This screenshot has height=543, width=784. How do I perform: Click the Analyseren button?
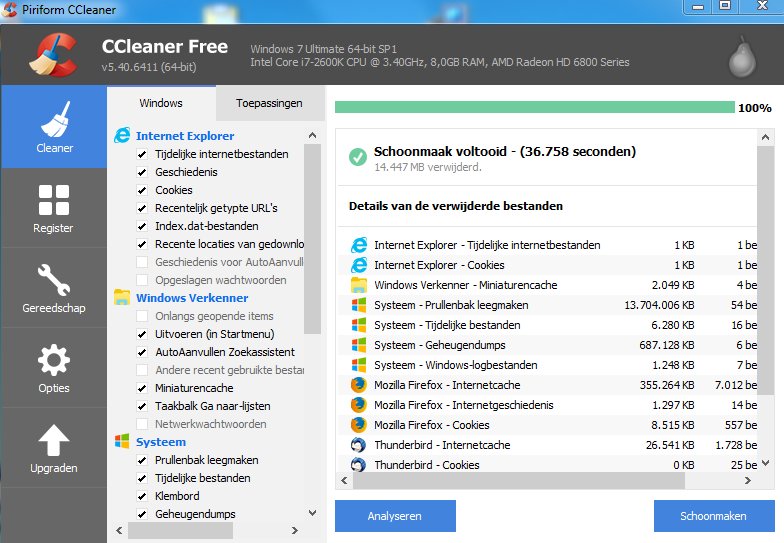click(x=395, y=516)
